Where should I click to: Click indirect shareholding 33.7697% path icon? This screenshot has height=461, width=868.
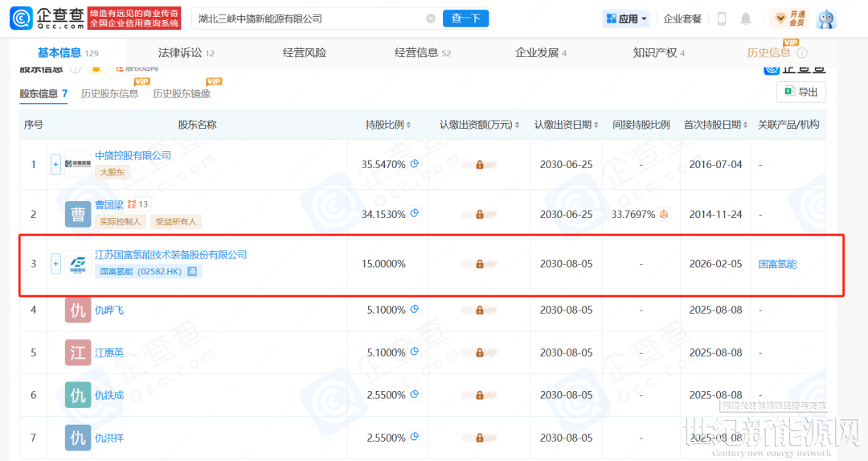pos(663,215)
